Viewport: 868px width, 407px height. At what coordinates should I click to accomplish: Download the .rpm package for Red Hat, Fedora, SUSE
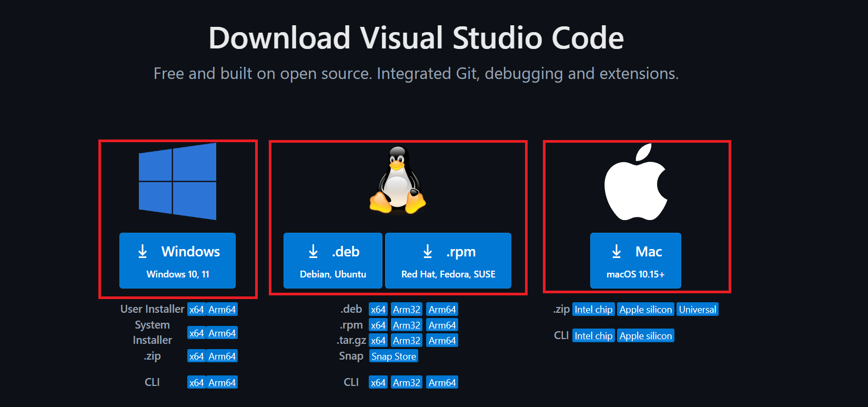[x=448, y=261]
